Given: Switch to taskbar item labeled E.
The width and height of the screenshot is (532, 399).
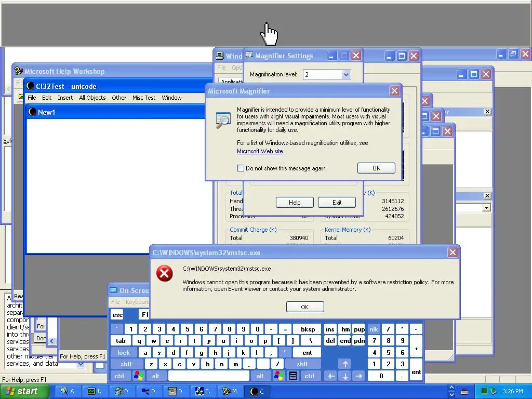Looking at the screenshot, I should click(x=203, y=392).
